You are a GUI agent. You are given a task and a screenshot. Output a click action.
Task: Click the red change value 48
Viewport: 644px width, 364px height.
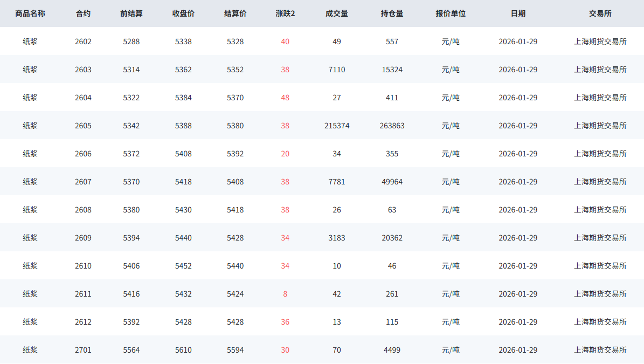pos(285,98)
